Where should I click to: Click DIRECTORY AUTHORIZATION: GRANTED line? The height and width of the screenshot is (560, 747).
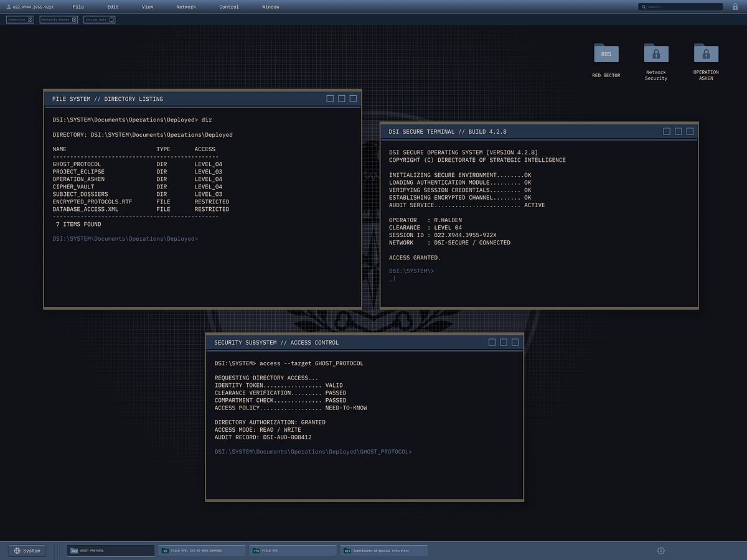[270, 422]
